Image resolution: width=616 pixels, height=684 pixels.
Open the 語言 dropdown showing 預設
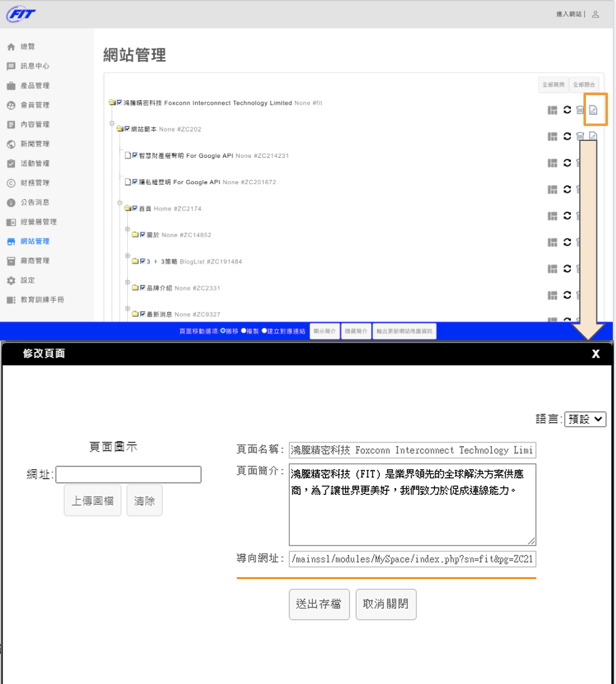point(585,419)
